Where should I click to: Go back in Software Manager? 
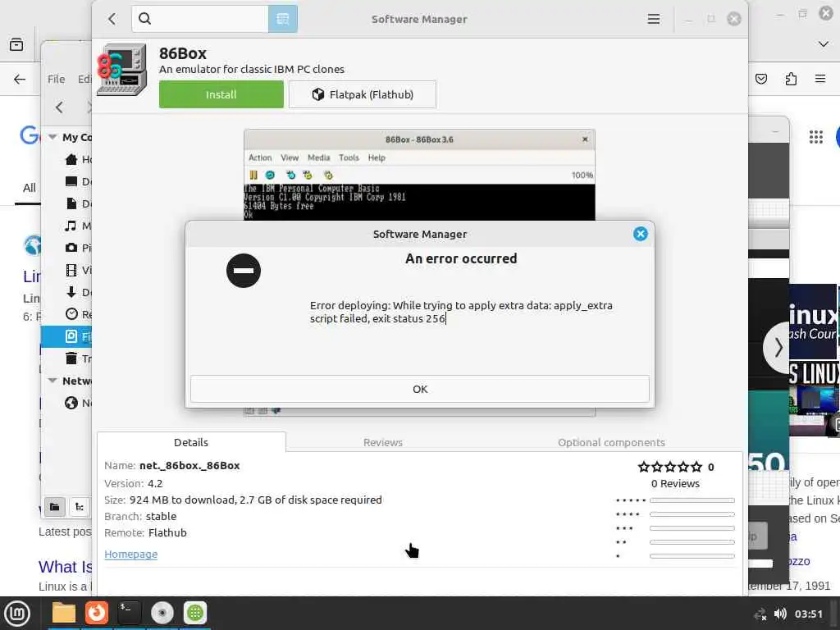pyautogui.click(x=112, y=19)
